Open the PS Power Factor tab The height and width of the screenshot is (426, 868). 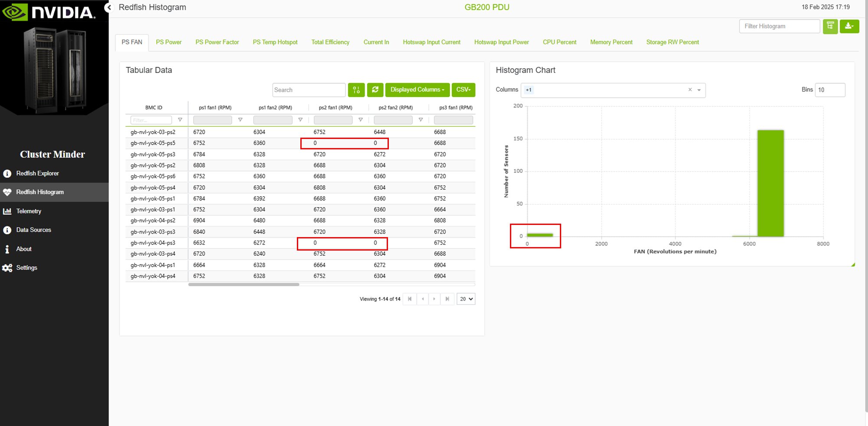pos(217,43)
